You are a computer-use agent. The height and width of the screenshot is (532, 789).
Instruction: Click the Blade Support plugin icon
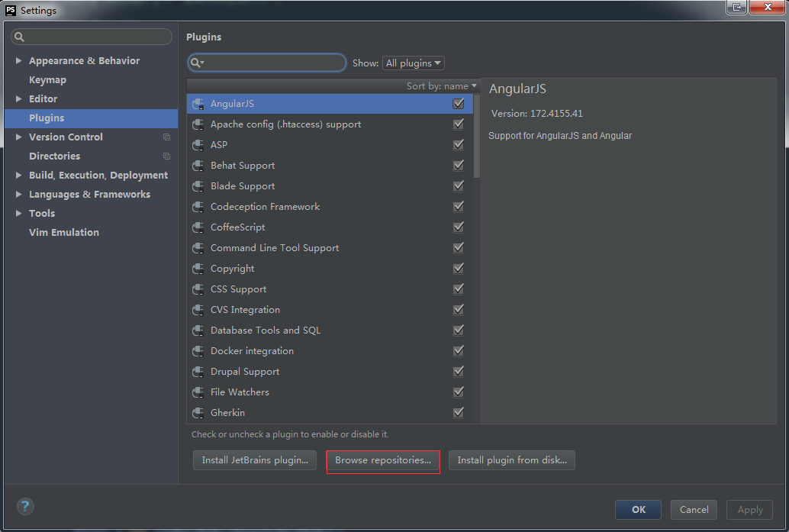pyautogui.click(x=198, y=186)
